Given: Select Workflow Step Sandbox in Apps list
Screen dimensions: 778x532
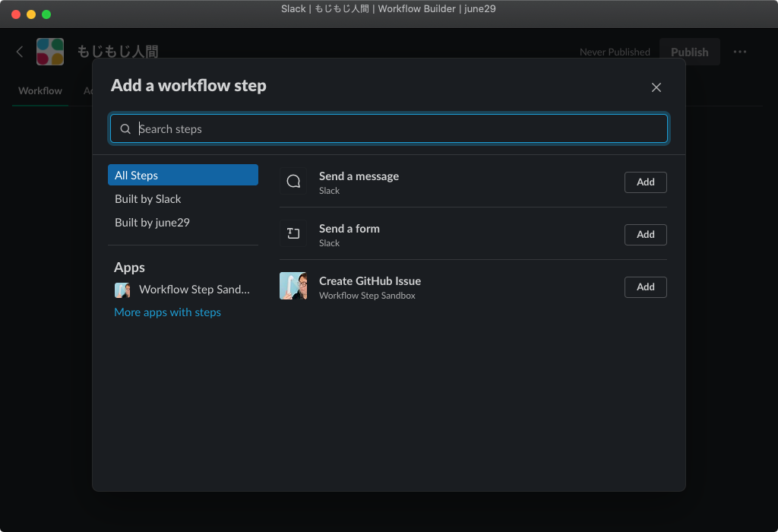Looking at the screenshot, I should point(194,290).
